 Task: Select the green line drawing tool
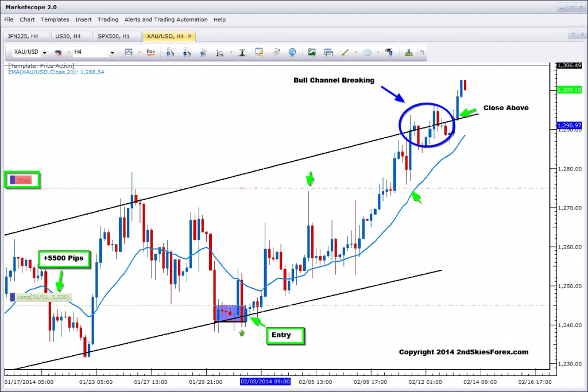point(345,52)
